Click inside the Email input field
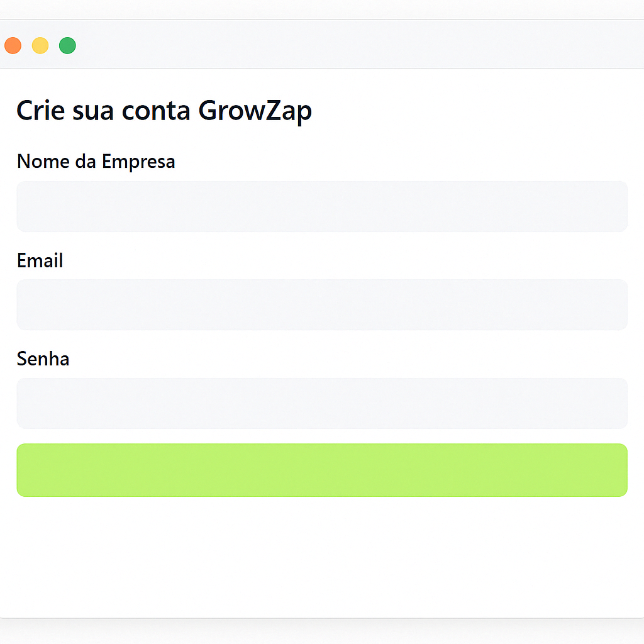 tap(322, 304)
